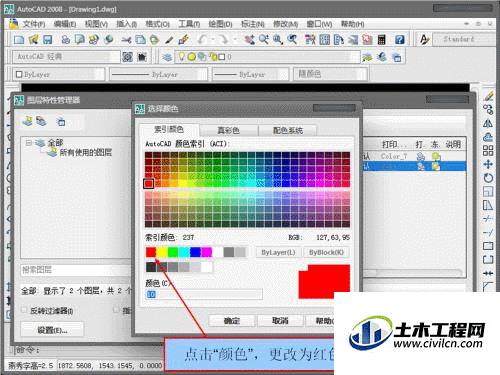Screen dimensions: 500x375
Task: Click the Print icon in toolbar
Action: (66, 40)
